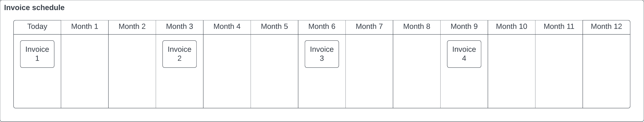Select the Invoice 4 box
The width and height of the screenshot is (644, 122).
[464, 54]
